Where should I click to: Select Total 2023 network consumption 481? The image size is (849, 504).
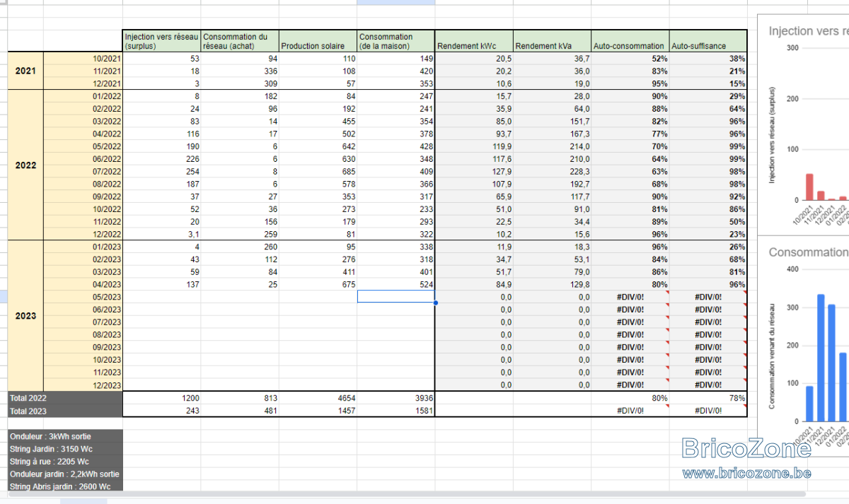[240, 411]
